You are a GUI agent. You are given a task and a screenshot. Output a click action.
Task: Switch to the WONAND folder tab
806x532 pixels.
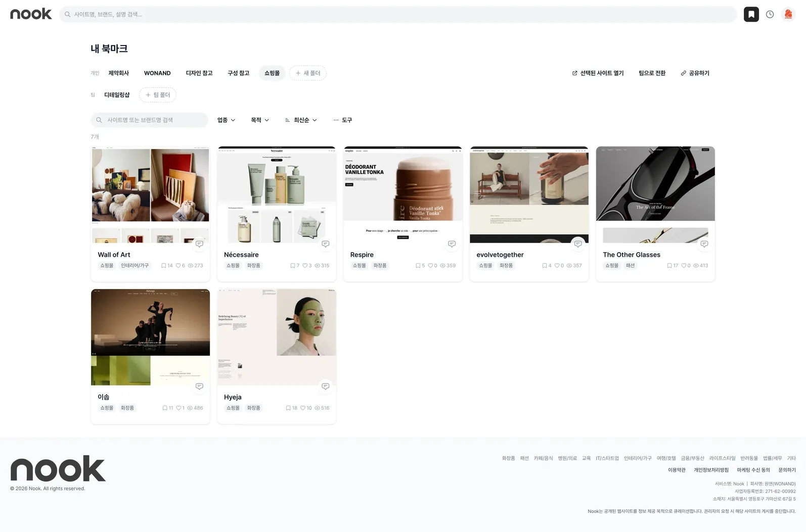tap(157, 73)
